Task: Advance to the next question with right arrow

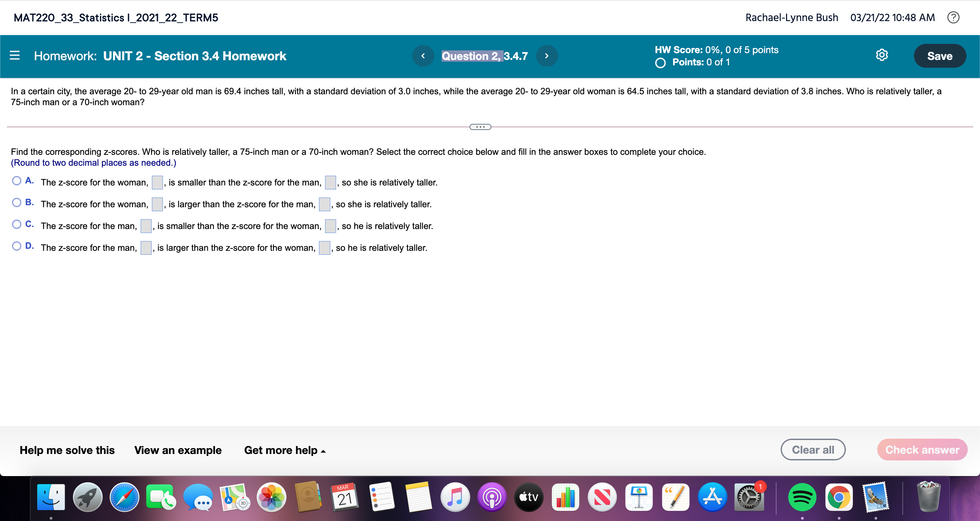Action: pyautogui.click(x=547, y=55)
